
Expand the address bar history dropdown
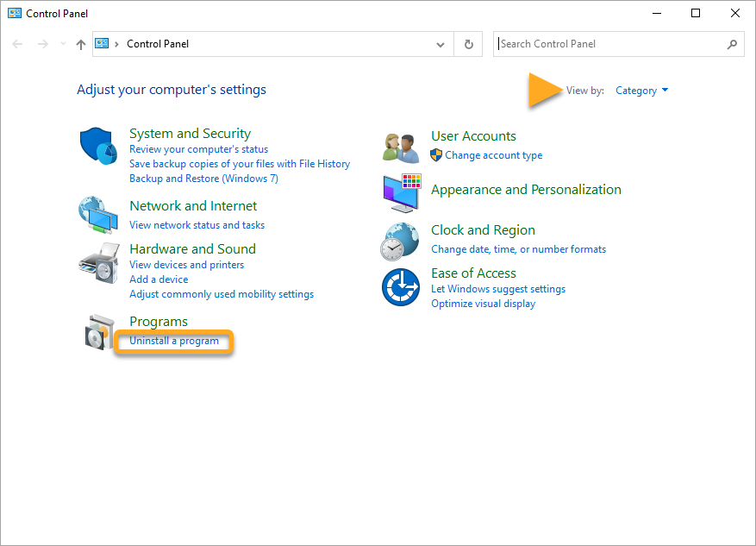tap(441, 44)
